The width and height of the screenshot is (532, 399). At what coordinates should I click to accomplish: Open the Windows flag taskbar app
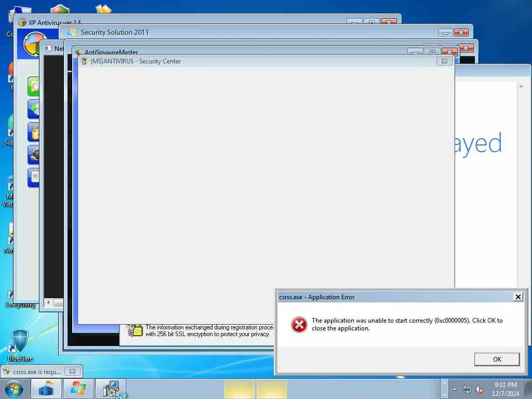(x=78, y=389)
